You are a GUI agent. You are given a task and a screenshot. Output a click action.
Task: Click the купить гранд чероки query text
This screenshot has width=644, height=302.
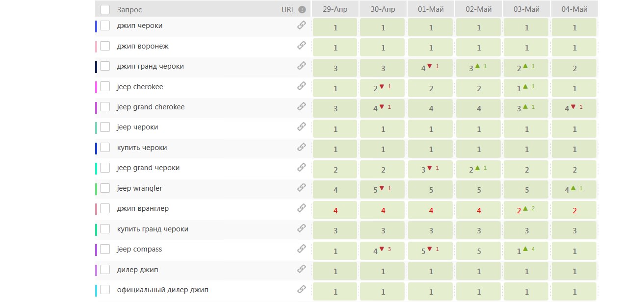(153, 229)
